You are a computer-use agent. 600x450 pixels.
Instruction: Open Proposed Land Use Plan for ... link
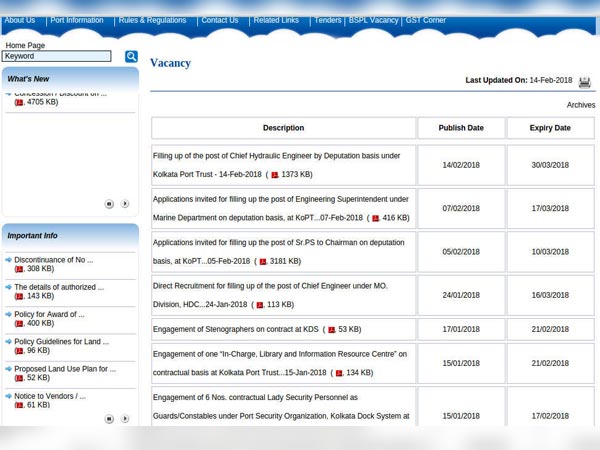(65, 369)
